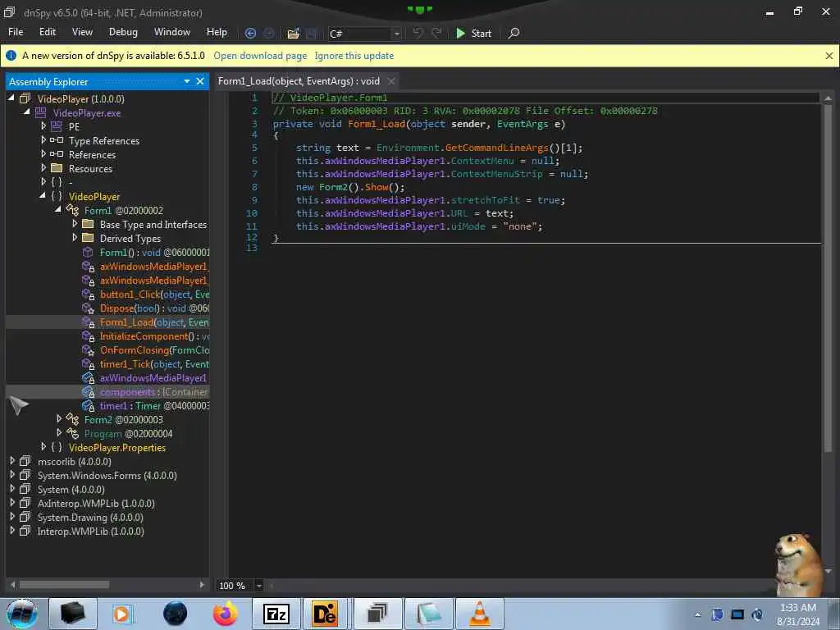Image resolution: width=840 pixels, height=630 pixels.
Task: Click the Resources folder icon
Action: [57, 168]
